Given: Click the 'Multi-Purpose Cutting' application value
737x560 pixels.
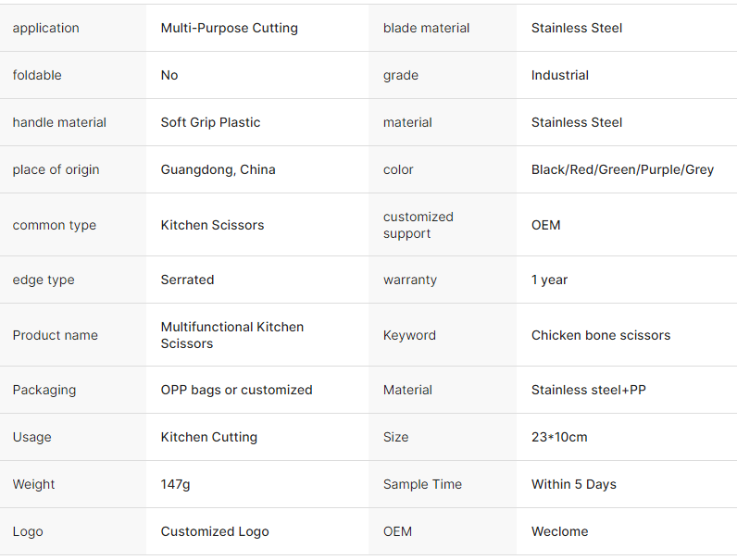Looking at the screenshot, I should [229, 28].
